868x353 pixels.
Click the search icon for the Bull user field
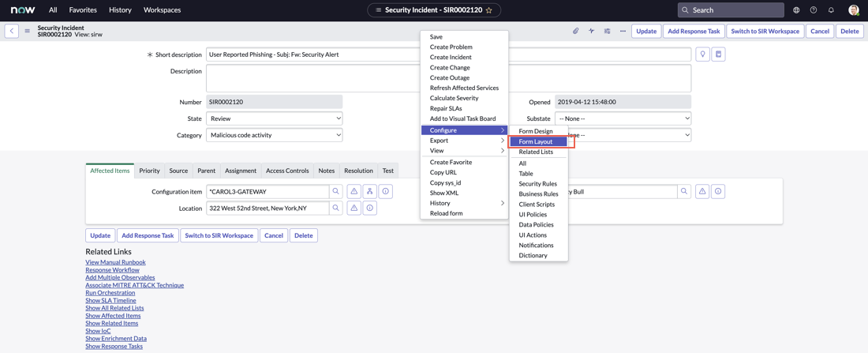coord(685,191)
